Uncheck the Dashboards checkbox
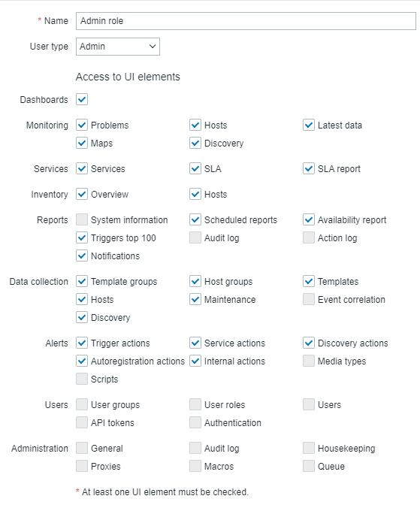420x505 pixels. pos(82,99)
